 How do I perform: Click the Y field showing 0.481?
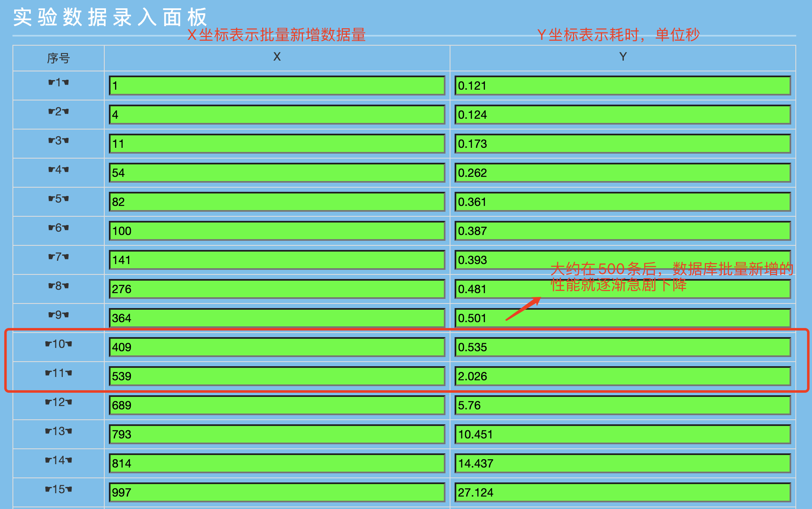(x=623, y=289)
